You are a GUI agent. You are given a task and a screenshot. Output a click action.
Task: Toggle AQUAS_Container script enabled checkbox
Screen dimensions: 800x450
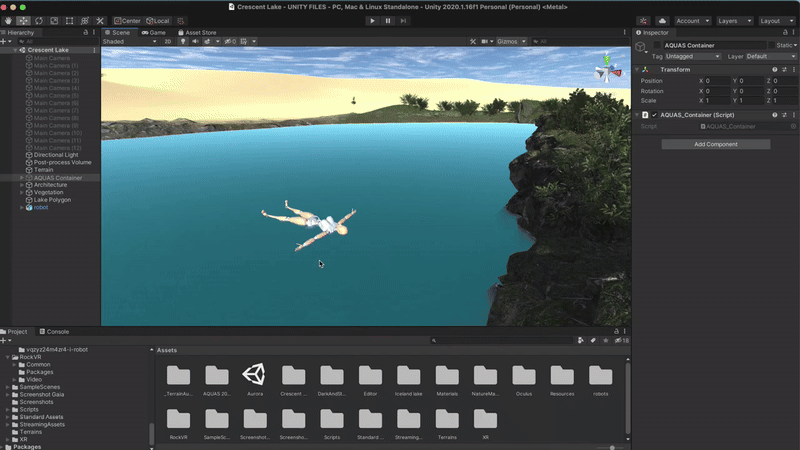pyautogui.click(x=654, y=115)
